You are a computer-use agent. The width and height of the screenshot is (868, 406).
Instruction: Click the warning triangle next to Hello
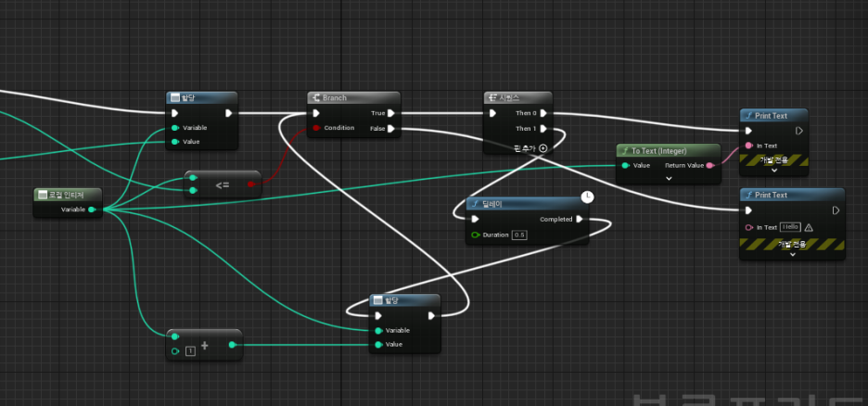point(809,227)
